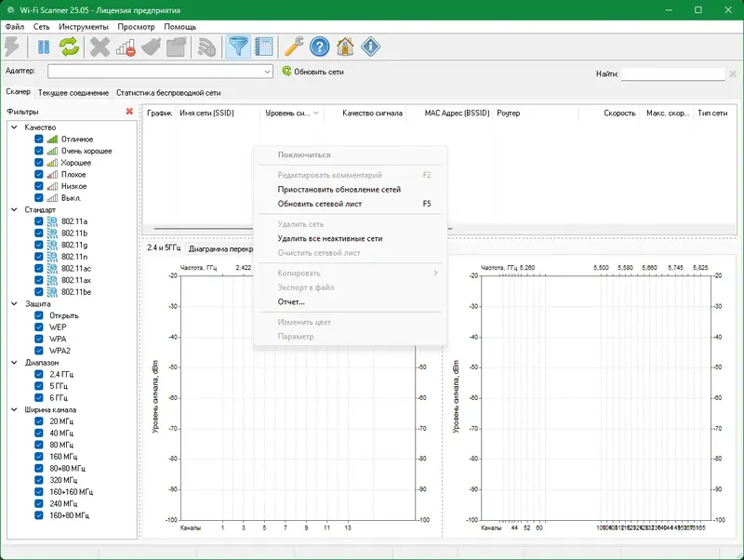Open the blue diamond info icon

370,47
